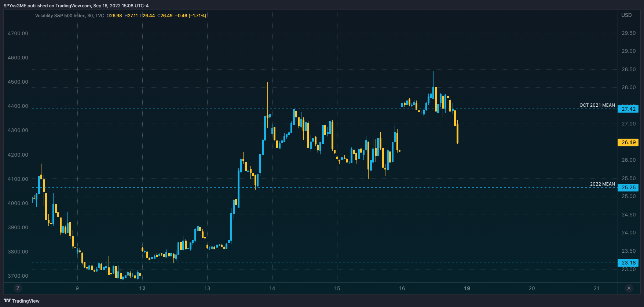Click 24.00 on the right price scale
This screenshot has width=644, height=307.
[629, 233]
